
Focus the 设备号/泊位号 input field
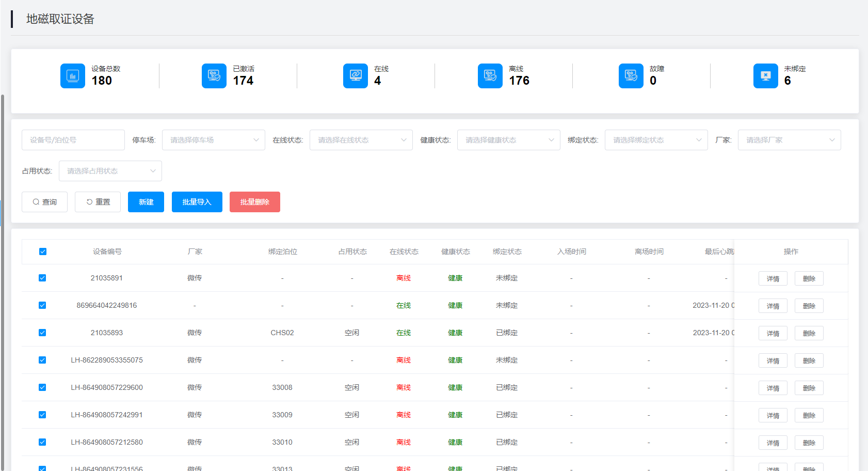click(x=73, y=140)
